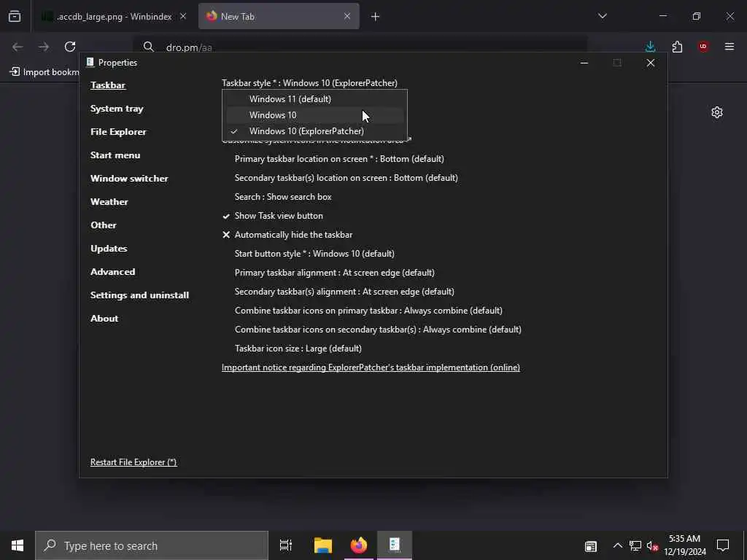Open a new browser tab with plus

coord(376,17)
